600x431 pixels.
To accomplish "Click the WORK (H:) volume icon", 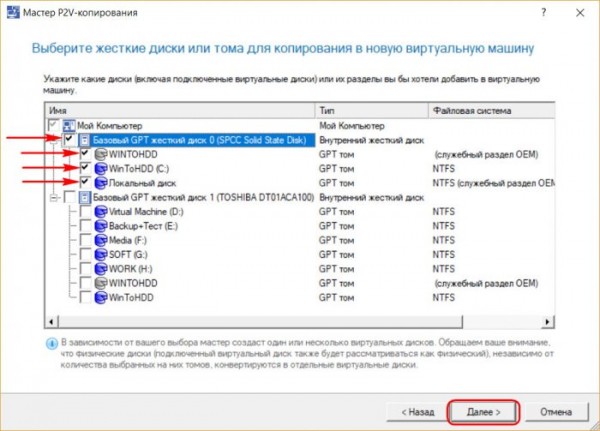I will pyautogui.click(x=101, y=269).
